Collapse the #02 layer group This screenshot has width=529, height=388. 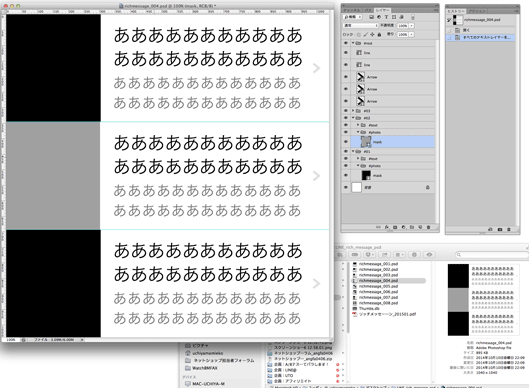click(x=353, y=118)
